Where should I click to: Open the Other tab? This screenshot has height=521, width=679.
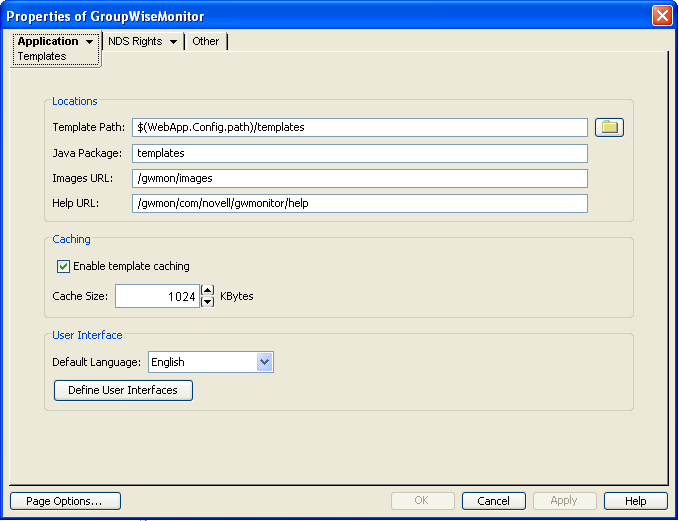tap(206, 41)
